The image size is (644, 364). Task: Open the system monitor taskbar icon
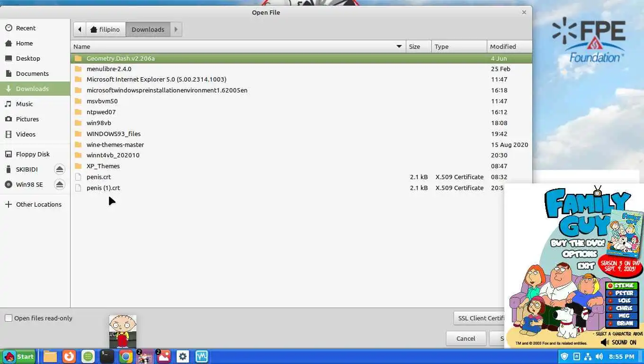point(202,356)
